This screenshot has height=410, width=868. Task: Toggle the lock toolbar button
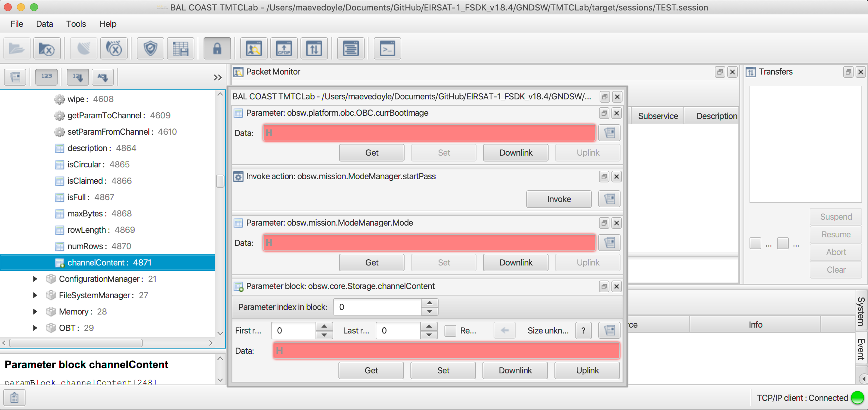pyautogui.click(x=217, y=48)
